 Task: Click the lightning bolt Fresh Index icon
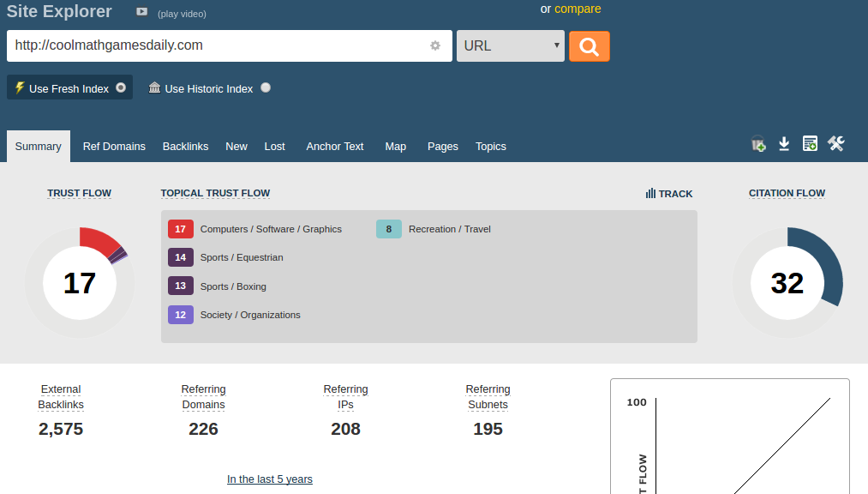point(20,87)
